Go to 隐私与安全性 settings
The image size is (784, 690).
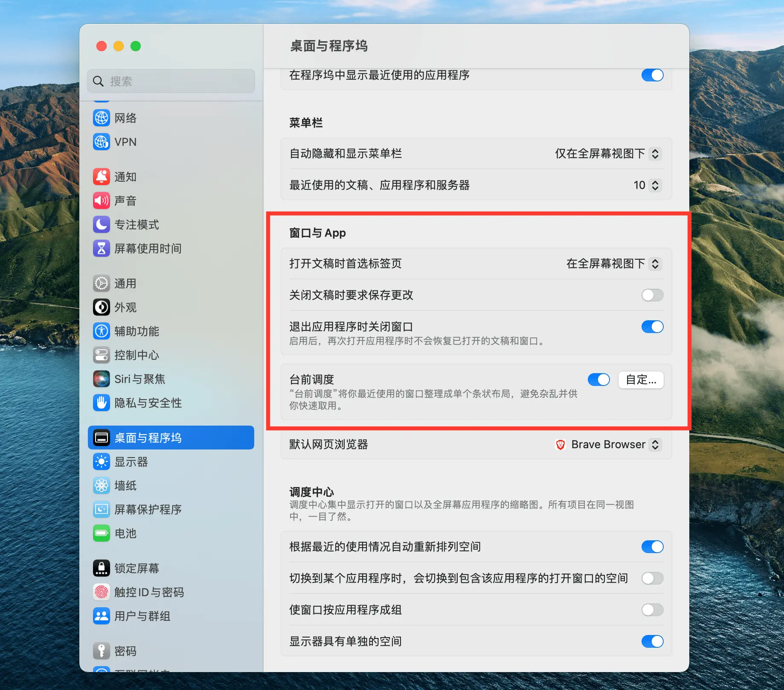171,403
